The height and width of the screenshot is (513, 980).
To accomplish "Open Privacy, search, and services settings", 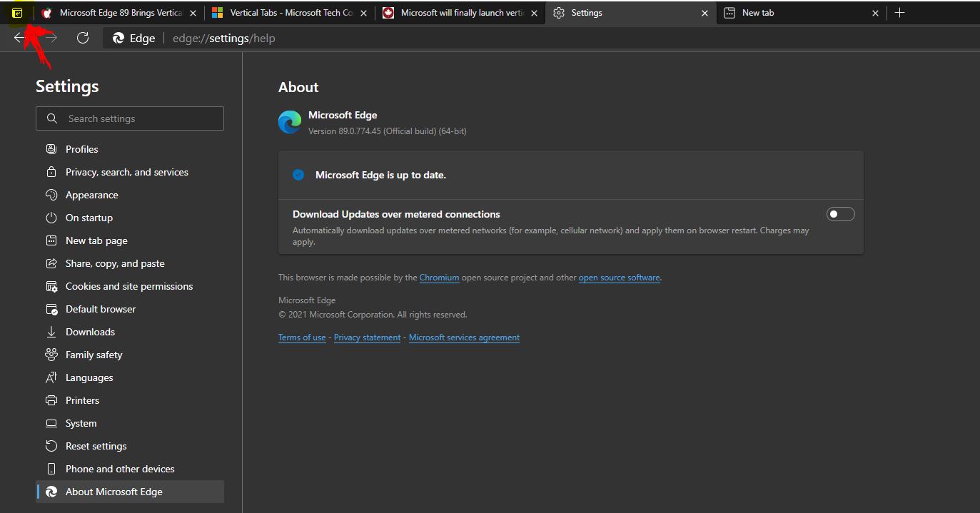I will [x=130, y=172].
